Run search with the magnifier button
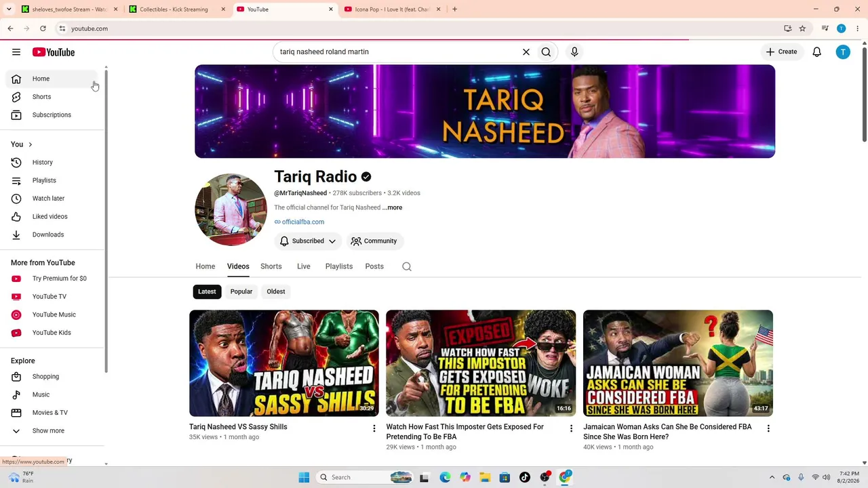Screen dimensions: 868x488 (546, 52)
